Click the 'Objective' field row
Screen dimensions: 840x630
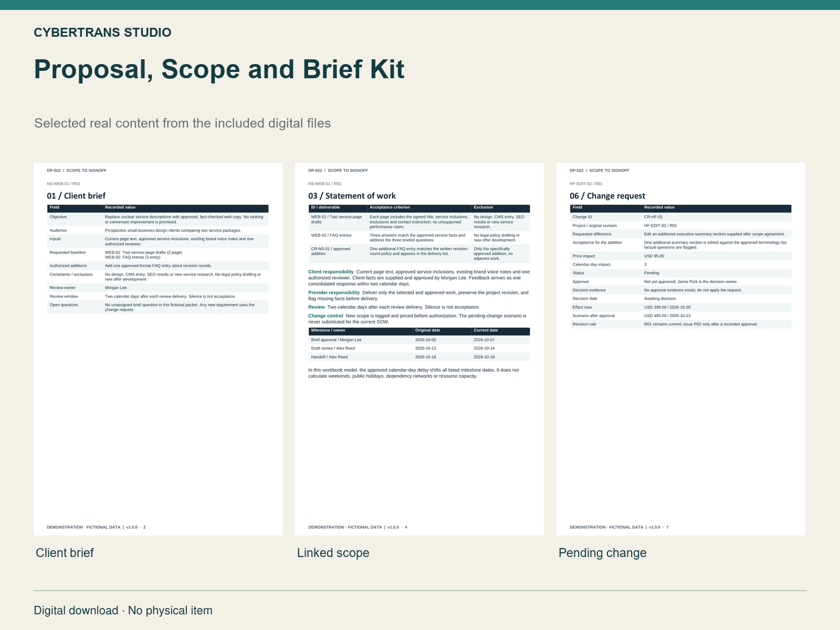157,219
